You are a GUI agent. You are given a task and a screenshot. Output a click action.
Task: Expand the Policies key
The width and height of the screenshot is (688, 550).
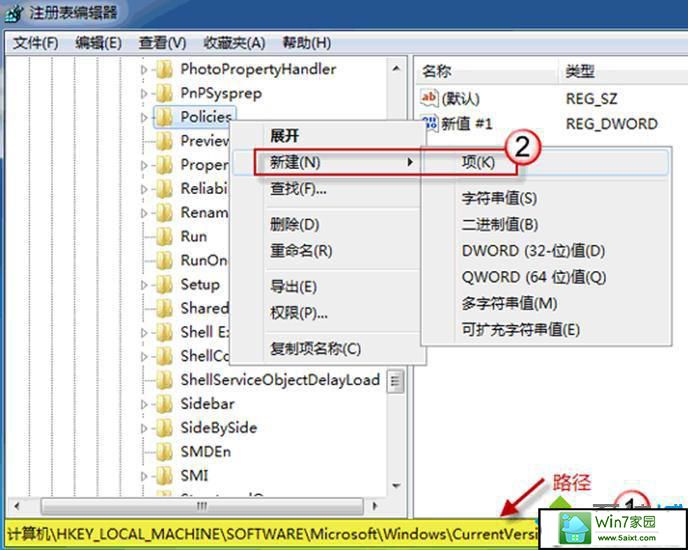coord(144,117)
